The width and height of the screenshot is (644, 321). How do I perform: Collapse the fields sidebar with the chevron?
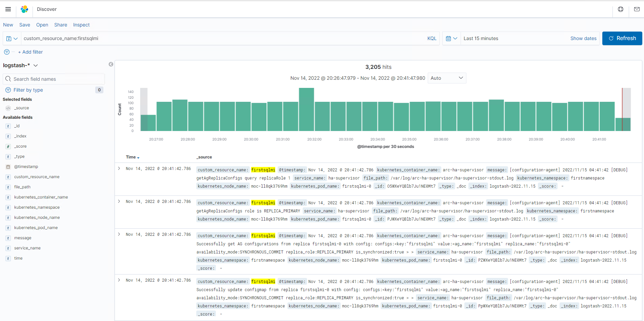111,64
